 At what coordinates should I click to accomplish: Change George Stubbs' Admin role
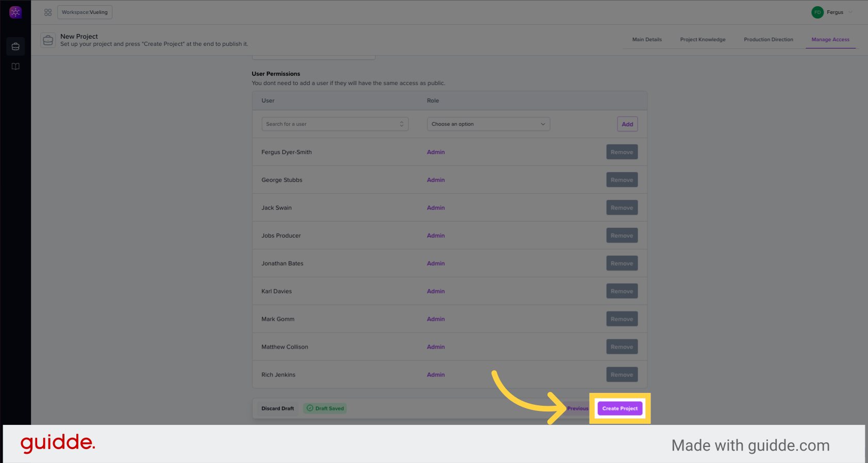pyautogui.click(x=436, y=180)
